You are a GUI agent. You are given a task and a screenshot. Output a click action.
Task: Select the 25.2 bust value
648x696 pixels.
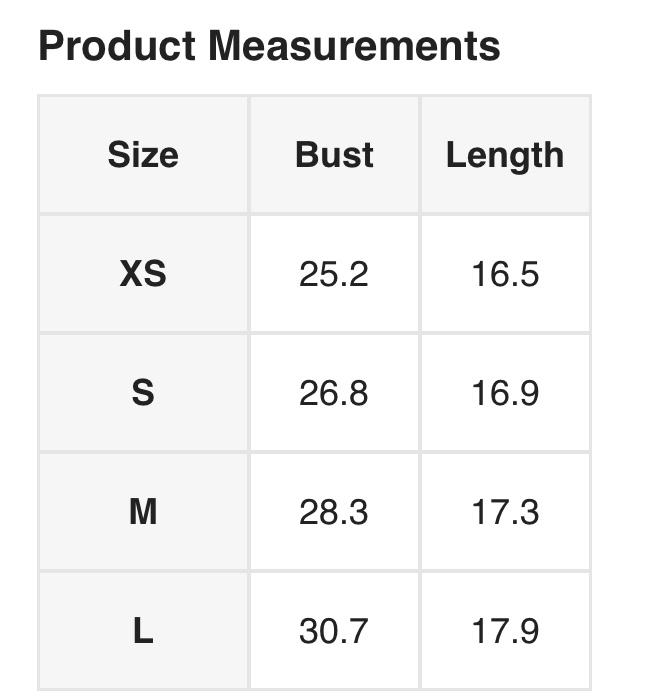[334, 274]
